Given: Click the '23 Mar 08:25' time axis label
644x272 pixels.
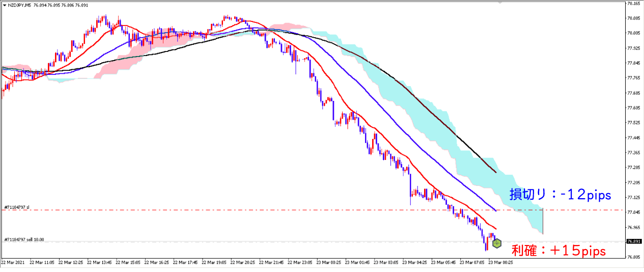Looking at the screenshot, I should point(501,263).
